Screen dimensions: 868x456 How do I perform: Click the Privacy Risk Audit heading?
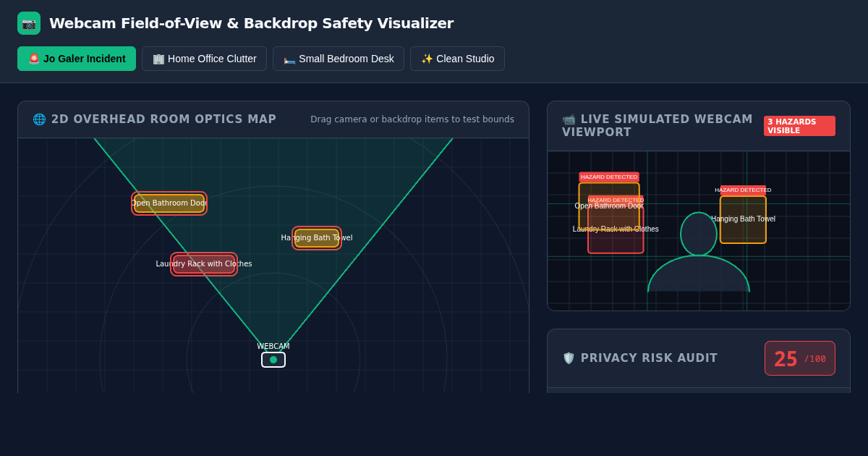click(649, 358)
